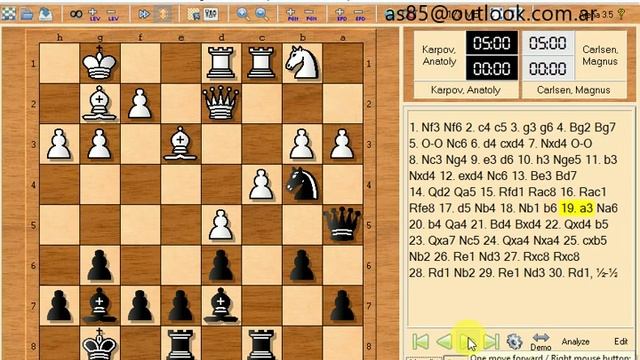Screen dimensions: 640x360
Task: Step one move forward
Action: coord(468,341)
